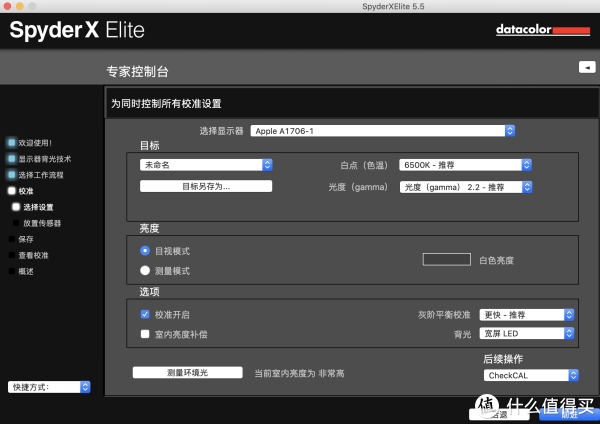Screen dimensions: 600x424
Task: Click the 白色亮度 input field
Action: [x=447, y=259]
